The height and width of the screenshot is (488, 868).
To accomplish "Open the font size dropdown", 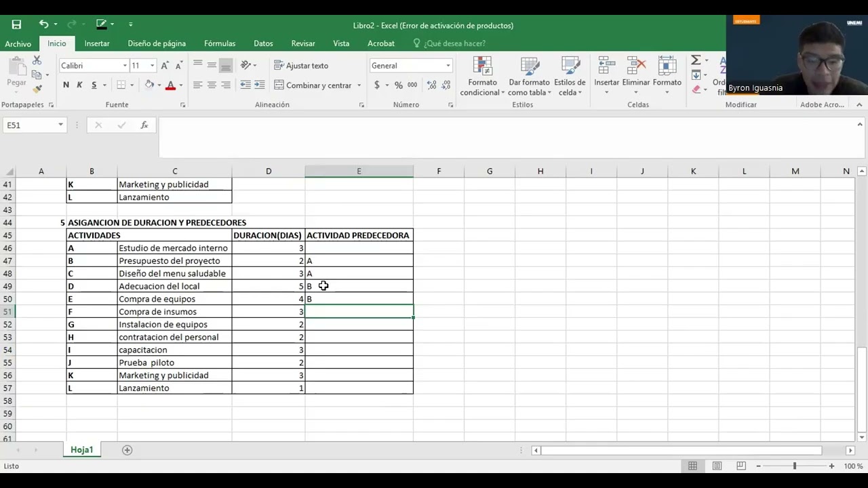I will point(152,66).
